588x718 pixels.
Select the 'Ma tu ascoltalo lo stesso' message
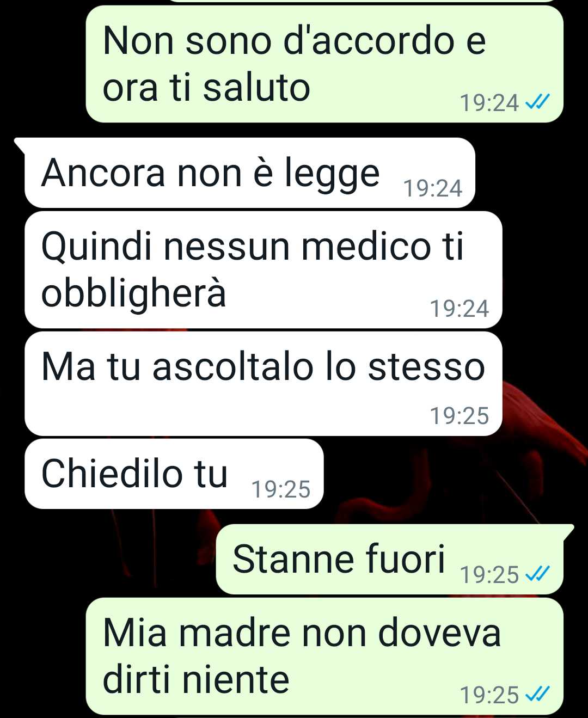[x=264, y=384]
